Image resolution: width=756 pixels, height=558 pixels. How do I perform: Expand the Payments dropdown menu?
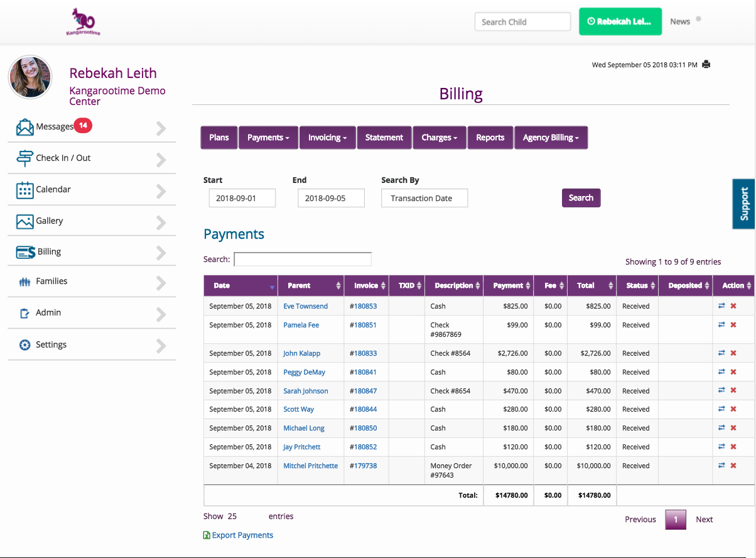(268, 138)
